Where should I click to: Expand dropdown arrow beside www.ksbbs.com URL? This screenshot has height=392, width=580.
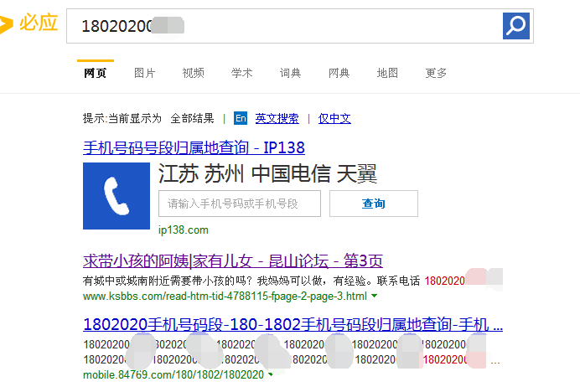(x=374, y=297)
